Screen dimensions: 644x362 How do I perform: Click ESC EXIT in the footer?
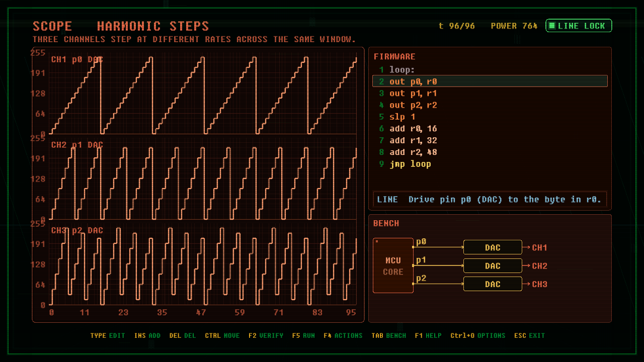[x=529, y=335]
